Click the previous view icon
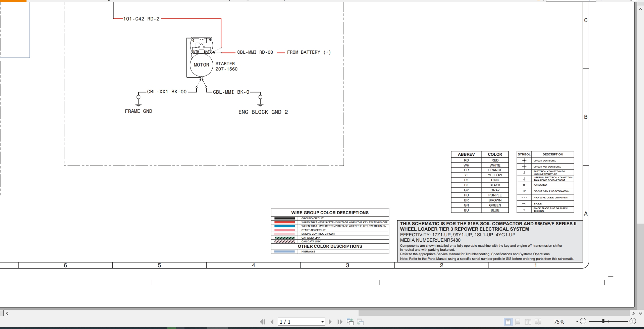 pos(350,322)
